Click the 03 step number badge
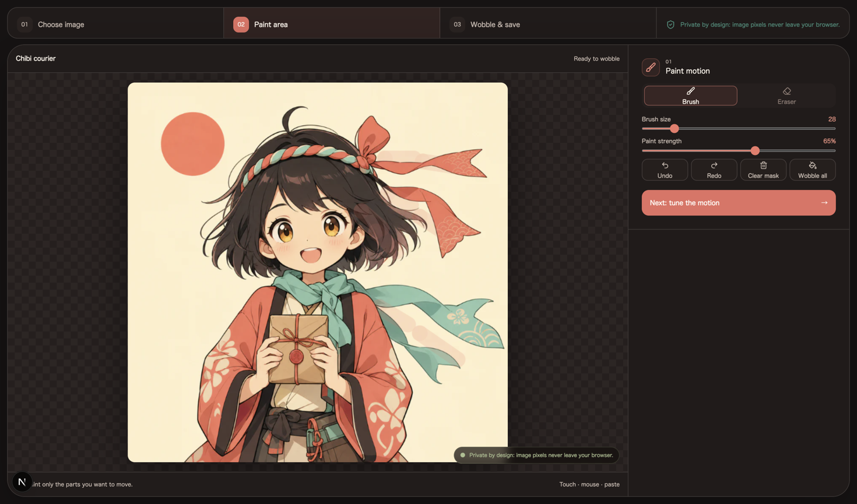The width and height of the screenshot is (857, 504). click(457, 24)
